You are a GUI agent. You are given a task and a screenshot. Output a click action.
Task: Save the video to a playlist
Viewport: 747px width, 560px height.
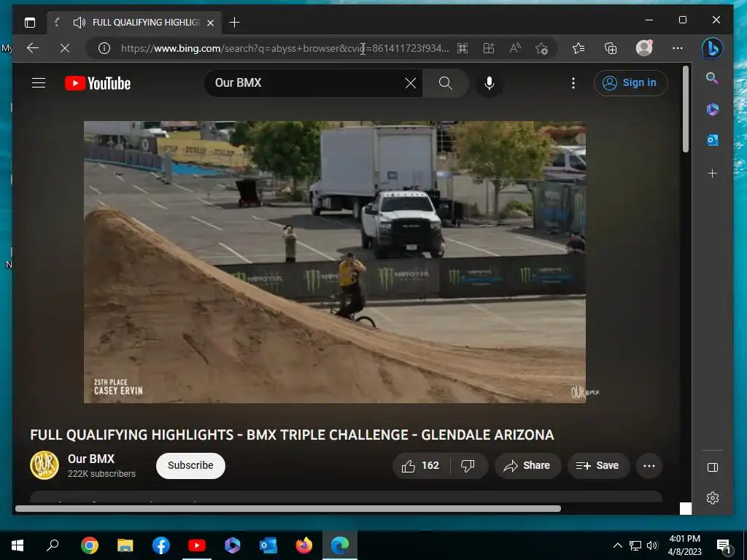598,466
